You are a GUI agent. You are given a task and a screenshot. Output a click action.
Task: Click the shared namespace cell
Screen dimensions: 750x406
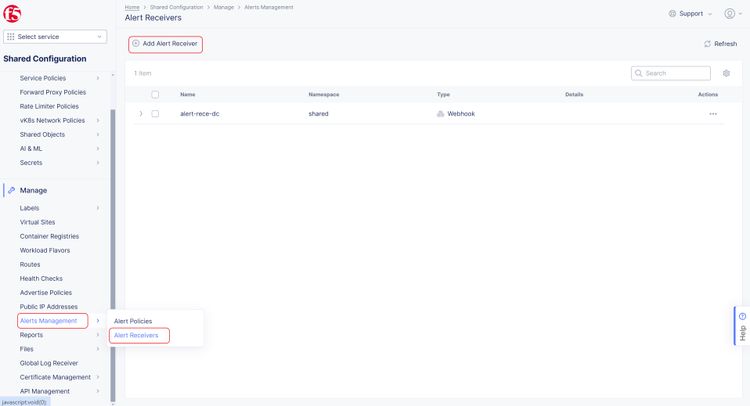pyautogui.click(x=318, y=114)
